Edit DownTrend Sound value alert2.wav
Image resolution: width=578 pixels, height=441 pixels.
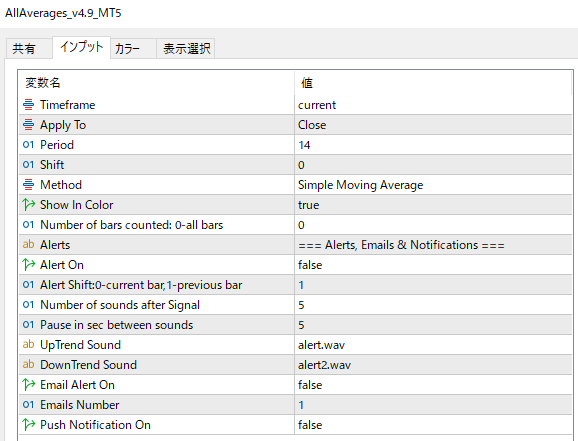433,364
